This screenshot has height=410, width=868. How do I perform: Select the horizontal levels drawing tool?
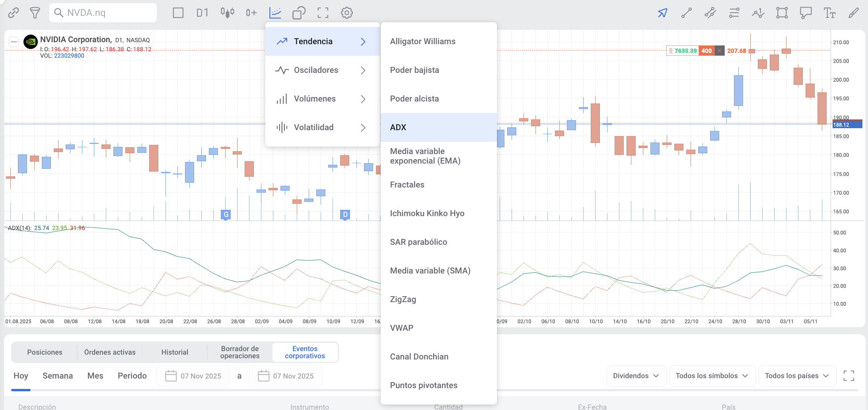tap(734, 13)
